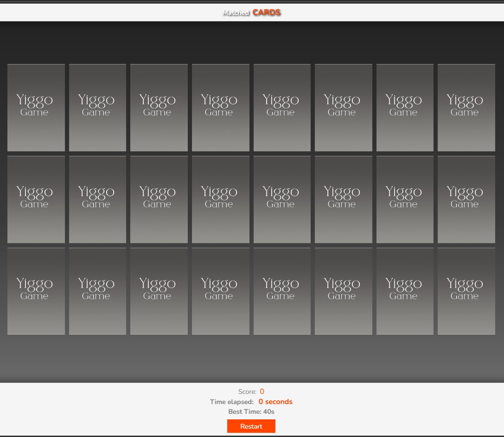Flip the seventh card in the middle row
504x437 pixels.
[x=405, y=199]
